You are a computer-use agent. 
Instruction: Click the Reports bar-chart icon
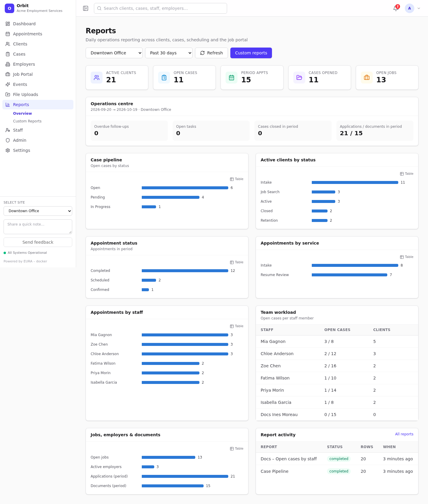[x=8, y=105]
